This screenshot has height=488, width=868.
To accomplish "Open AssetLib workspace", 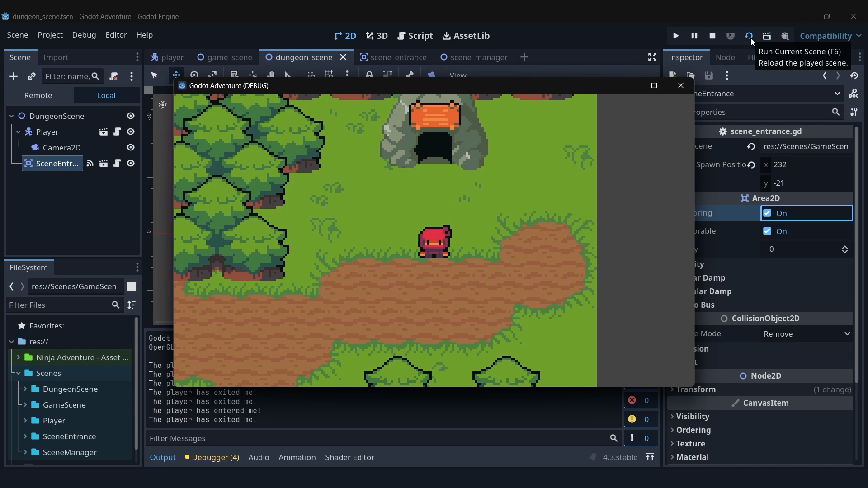I will 466,36.
